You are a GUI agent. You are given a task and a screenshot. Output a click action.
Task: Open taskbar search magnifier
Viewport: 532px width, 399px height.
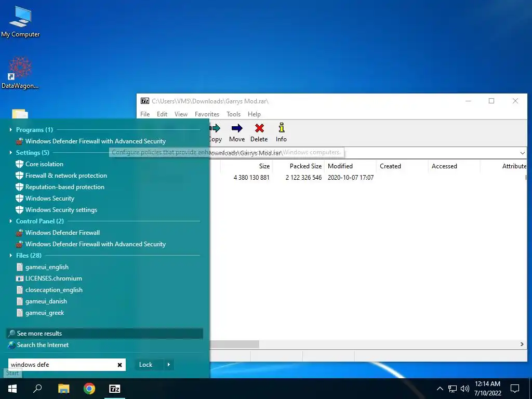click(37, 389)
